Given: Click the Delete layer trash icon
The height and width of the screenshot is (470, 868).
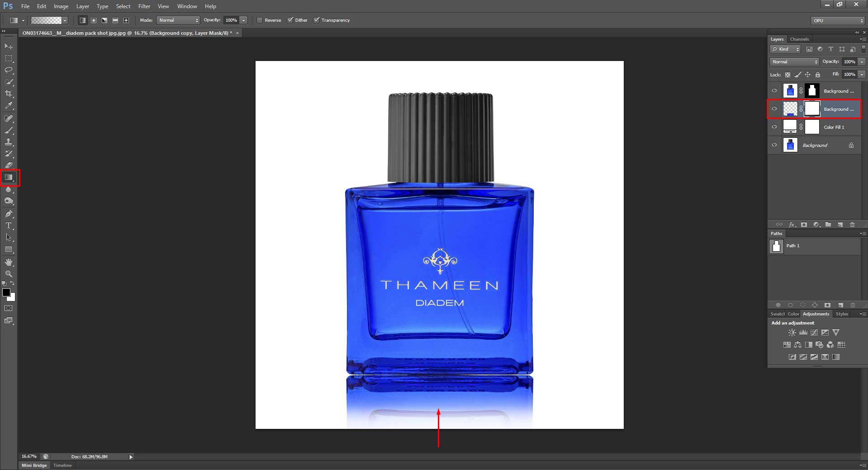Looking at the screenshot, I should [x=852, y=225].
